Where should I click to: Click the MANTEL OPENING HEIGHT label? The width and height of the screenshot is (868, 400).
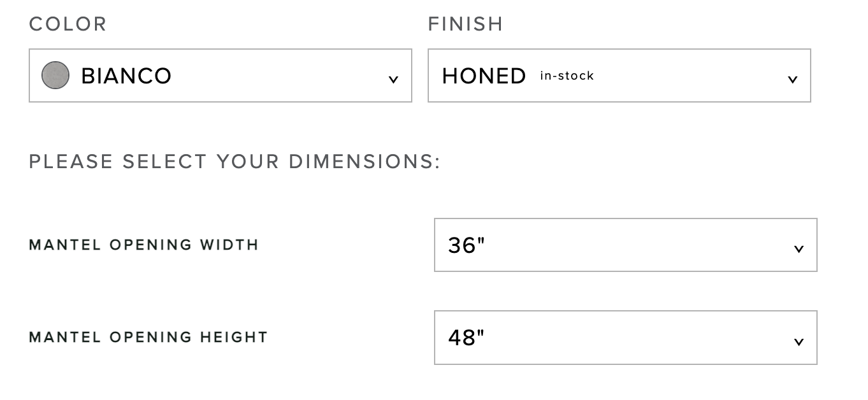pos(148,337)
